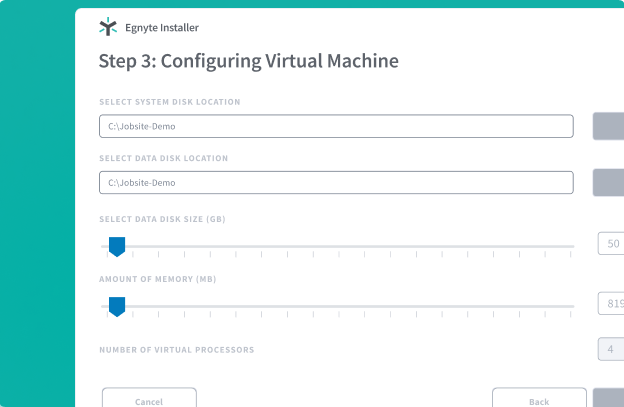Click the gray browse button beside system disk
624x407 pixels.
[609, 126]
